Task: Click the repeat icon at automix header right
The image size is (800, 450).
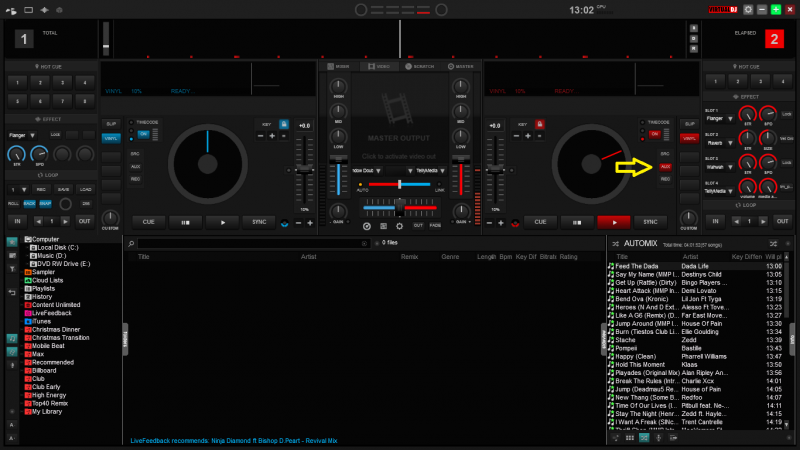Action: pos(773,244)
